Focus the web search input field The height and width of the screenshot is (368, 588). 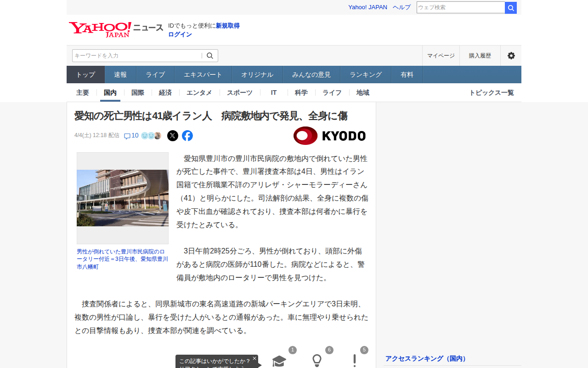pos(461,7)
